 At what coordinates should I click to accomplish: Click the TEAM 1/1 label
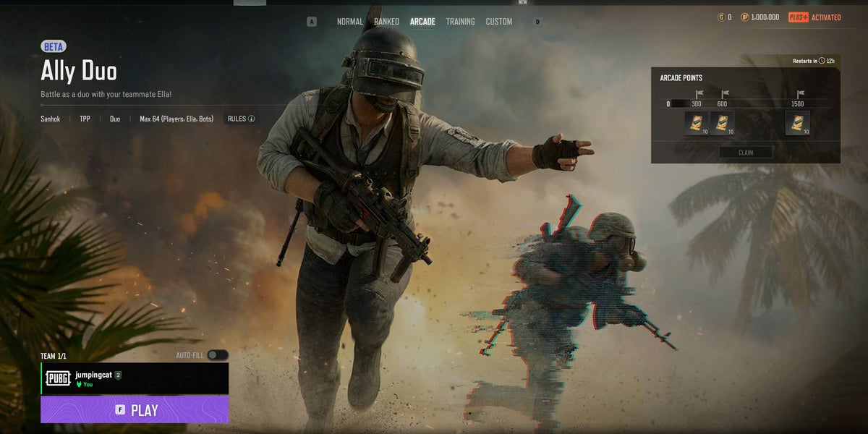point(54,356)
